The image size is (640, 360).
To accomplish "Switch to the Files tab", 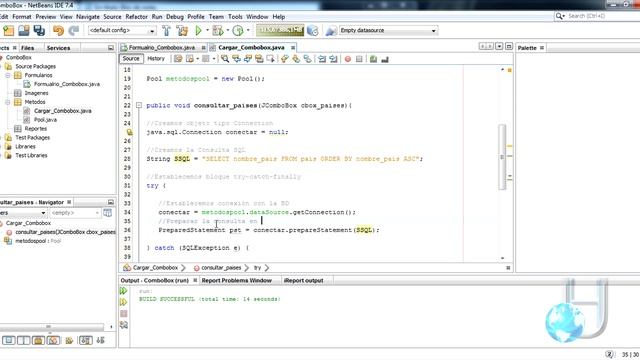I will pos(27,48).
